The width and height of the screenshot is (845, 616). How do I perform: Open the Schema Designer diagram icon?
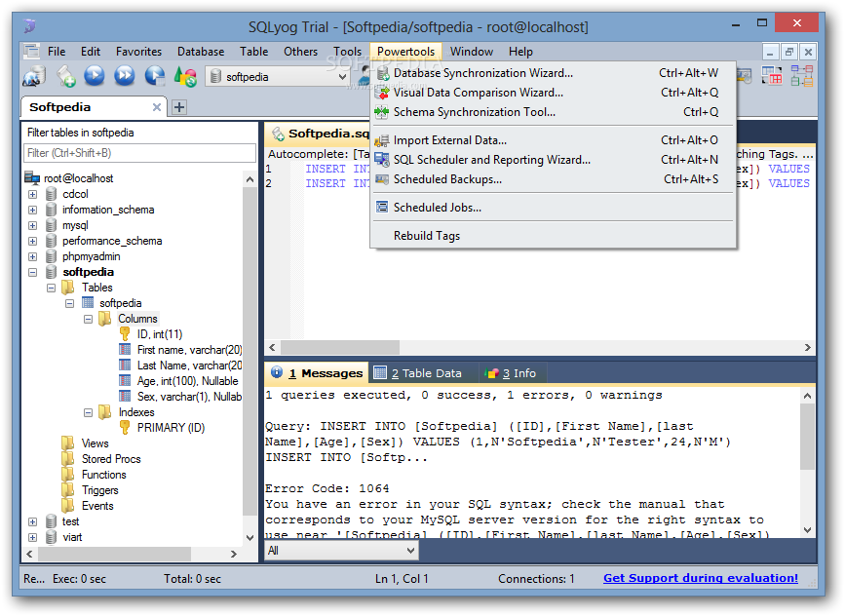pos(802,75)
